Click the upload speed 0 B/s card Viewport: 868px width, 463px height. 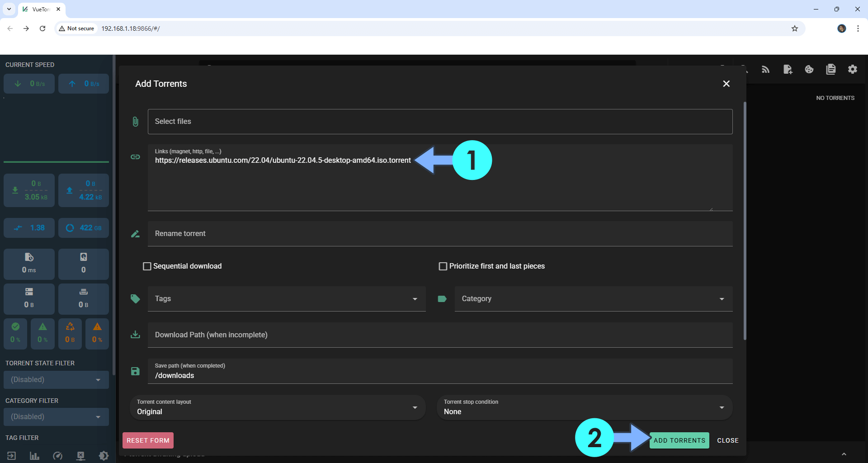(84, 84)
